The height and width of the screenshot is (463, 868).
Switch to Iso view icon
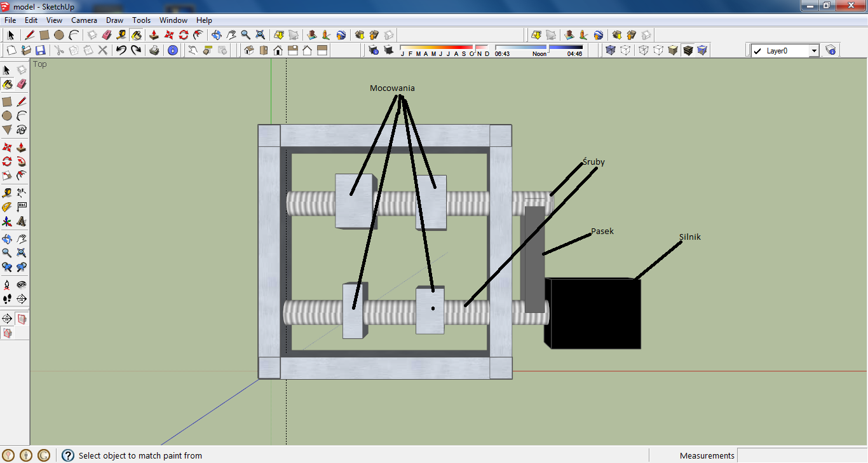coord(249,50)
